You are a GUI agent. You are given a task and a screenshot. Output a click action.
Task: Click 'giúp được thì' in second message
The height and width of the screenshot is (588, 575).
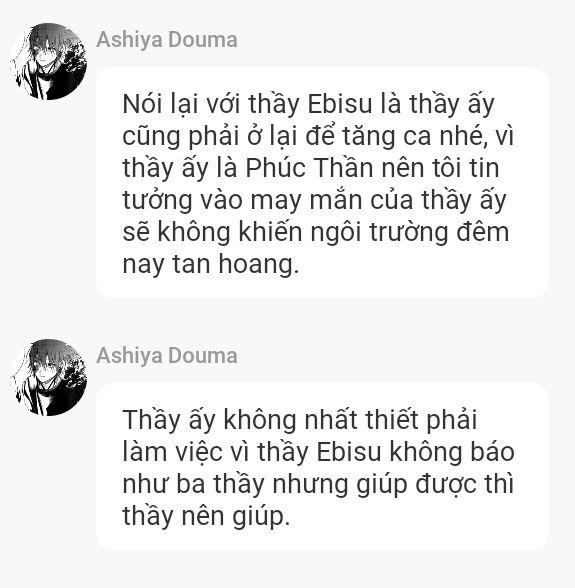[434, 484]
